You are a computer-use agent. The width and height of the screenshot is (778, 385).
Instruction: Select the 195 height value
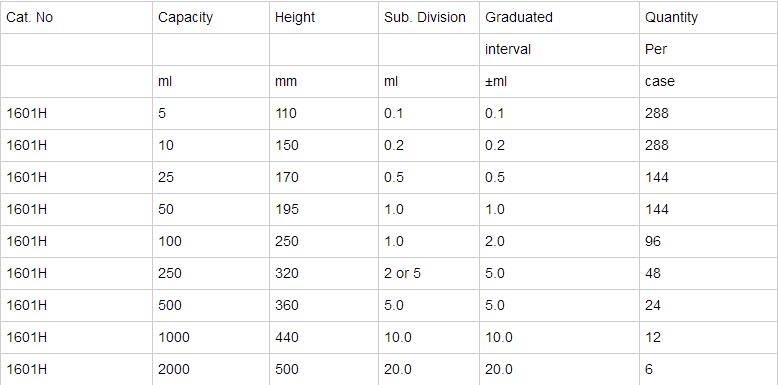pos(287,209)
